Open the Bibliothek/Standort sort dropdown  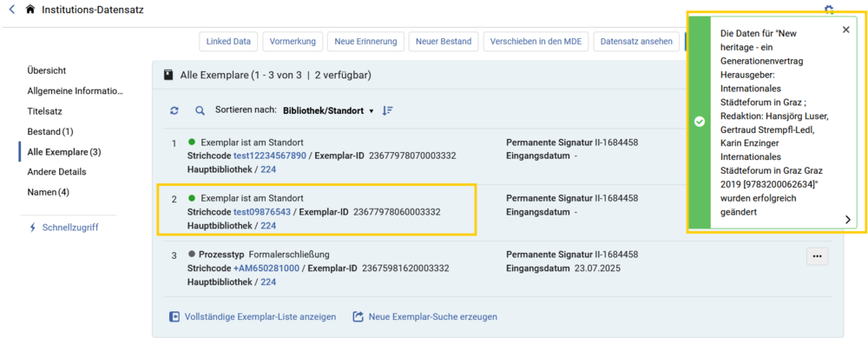point(328,110)
